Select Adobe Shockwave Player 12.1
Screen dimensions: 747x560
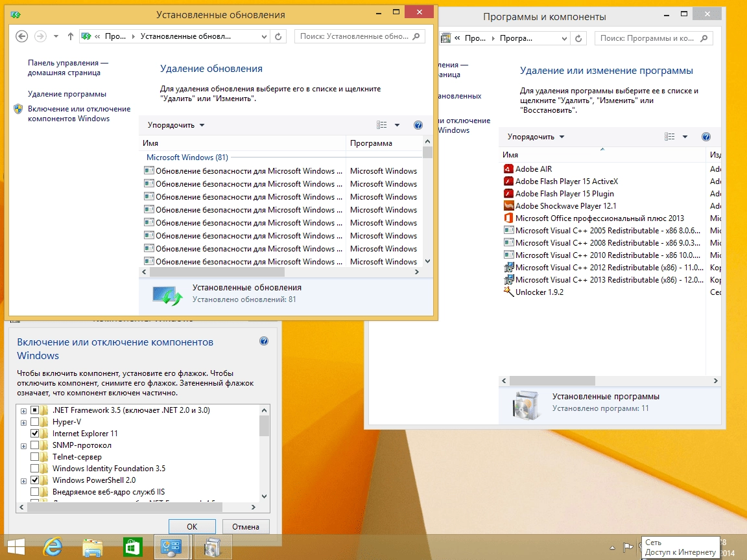565,206
